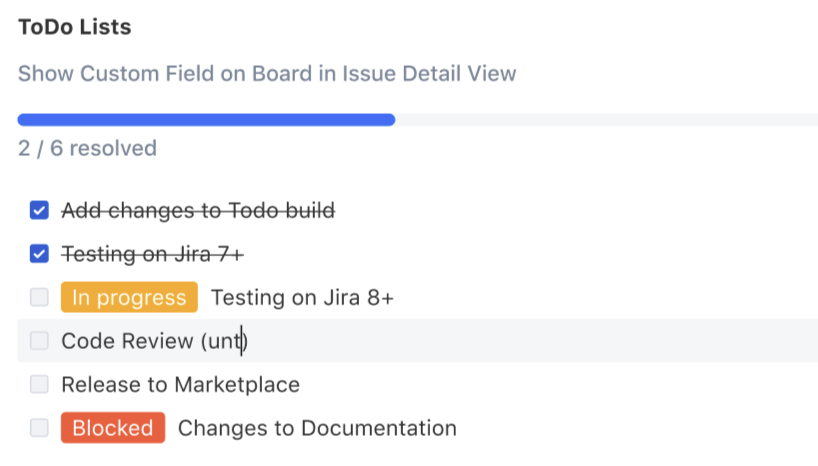Click inside the 'Code Review (unt' text field
Screen dimensions: 818x466
coord(153,341)
